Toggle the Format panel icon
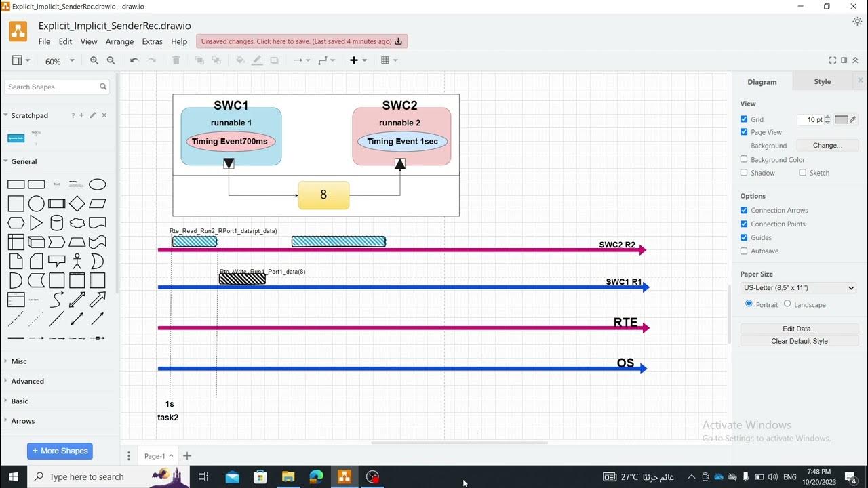Viewport: 868px width, 488px height. (844, 60)
